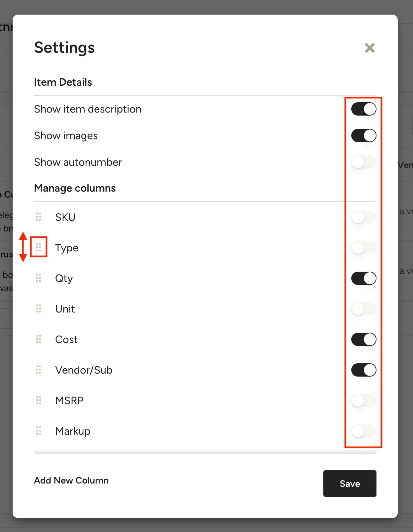413x532 pixels.
Task: Enable Show autonumber toggle
Action: click(x=364, y=162)
